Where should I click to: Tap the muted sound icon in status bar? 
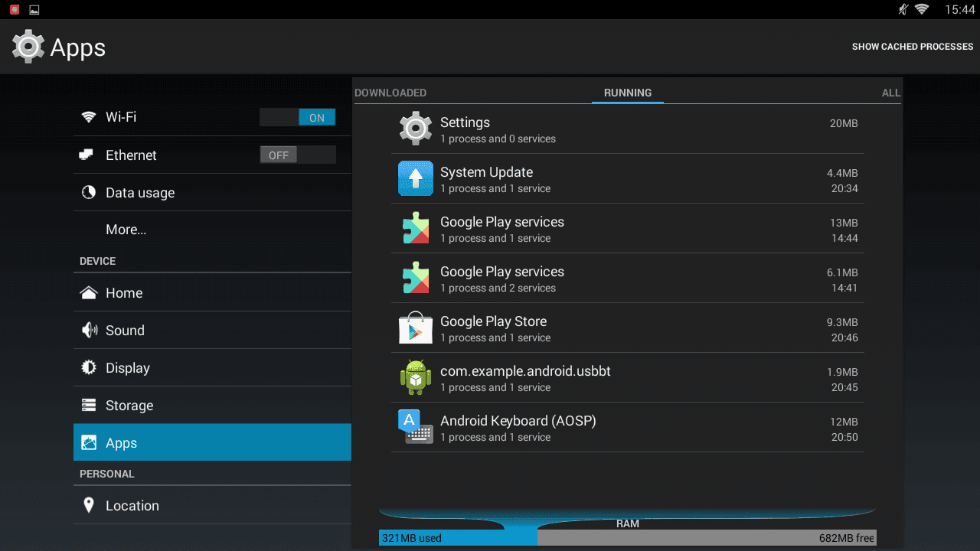[903, 9]
